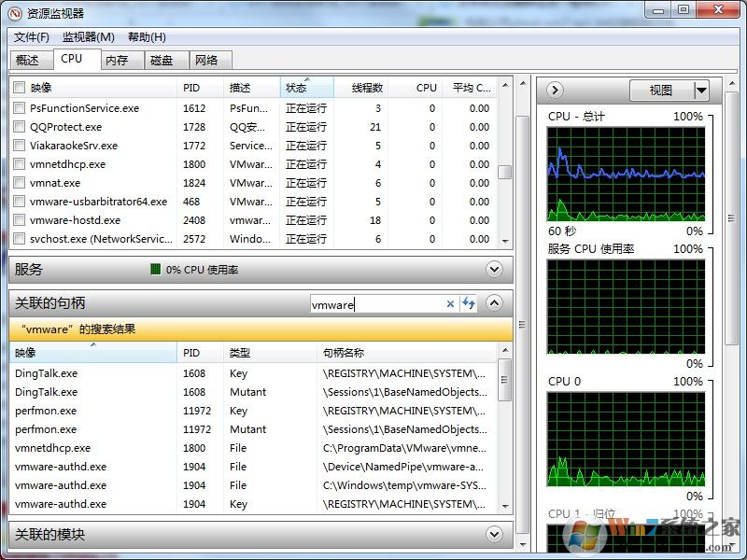Viewport: 747px width, 560px height.
Task: Tick the vmware-hostd.exe process checkbox
Action: (20, 220)
